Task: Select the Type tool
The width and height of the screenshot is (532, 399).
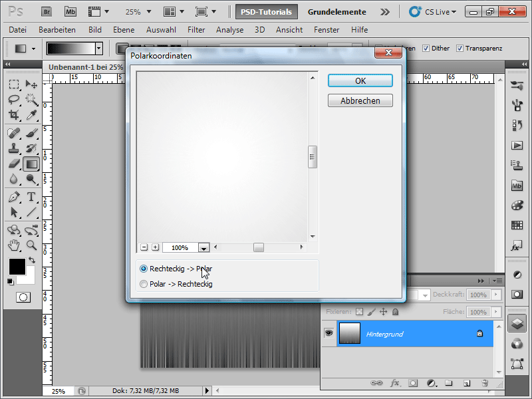Action: [31, 197]
